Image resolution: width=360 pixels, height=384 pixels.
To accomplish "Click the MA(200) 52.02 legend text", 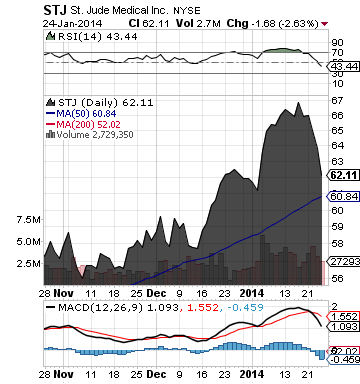I will point(89,124).
